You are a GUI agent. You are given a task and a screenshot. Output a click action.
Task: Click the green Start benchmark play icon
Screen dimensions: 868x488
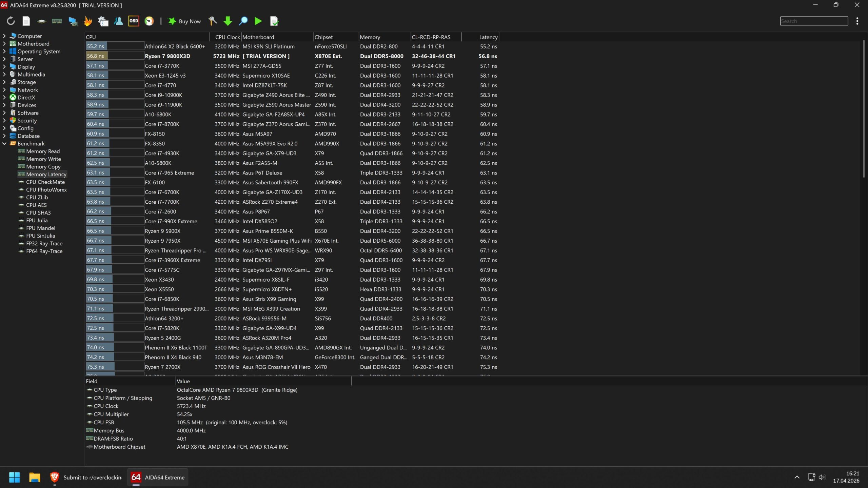(258, 21)
